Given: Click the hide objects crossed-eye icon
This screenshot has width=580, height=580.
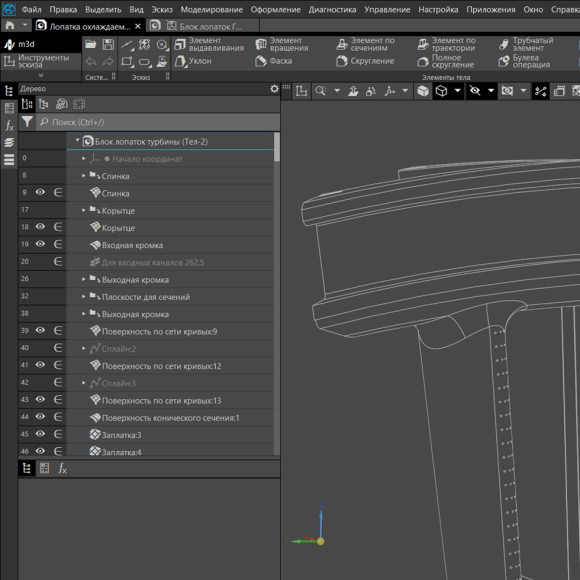Looking at the screenshot, I should 475,91.
